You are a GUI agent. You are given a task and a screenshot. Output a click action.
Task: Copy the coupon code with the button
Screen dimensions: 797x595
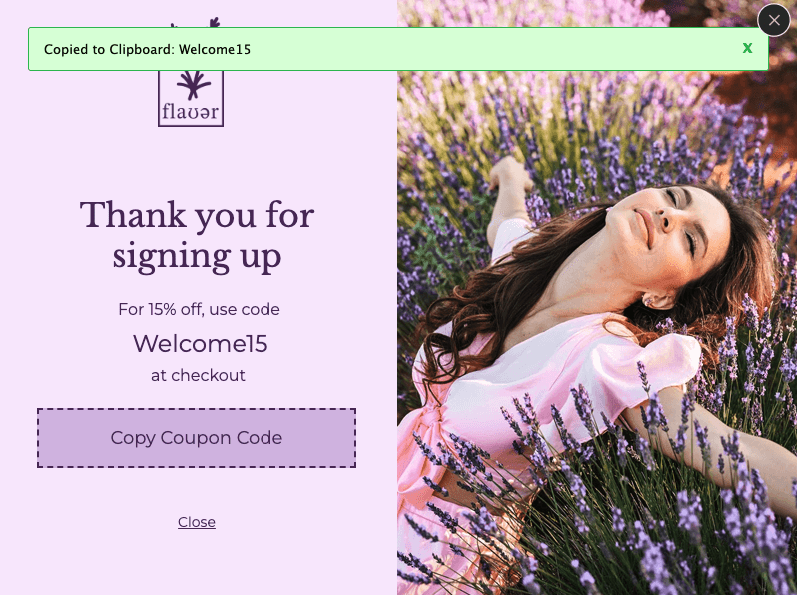196,438
